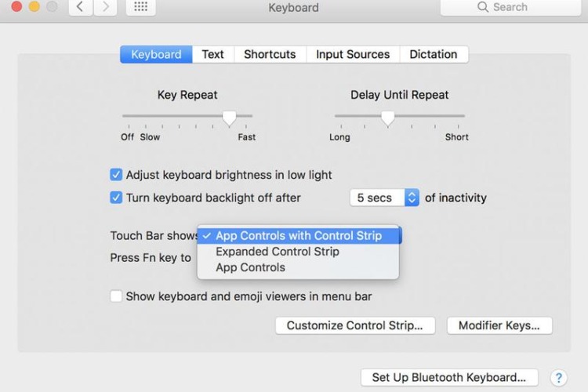The image size is (588, 392).
Task: Select Expanded Control Strip option
Action: pos(278,252)
